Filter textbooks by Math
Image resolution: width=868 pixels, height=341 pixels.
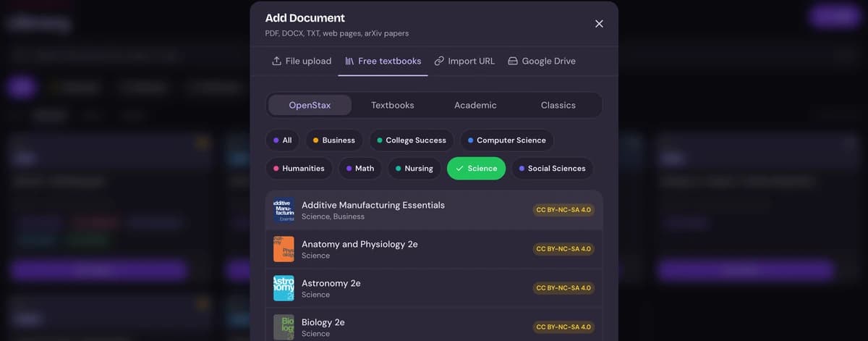pos(360,169)
